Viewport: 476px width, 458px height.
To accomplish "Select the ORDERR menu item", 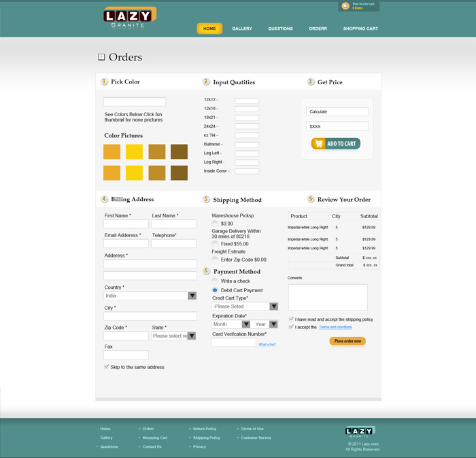I will pos(318,29).
